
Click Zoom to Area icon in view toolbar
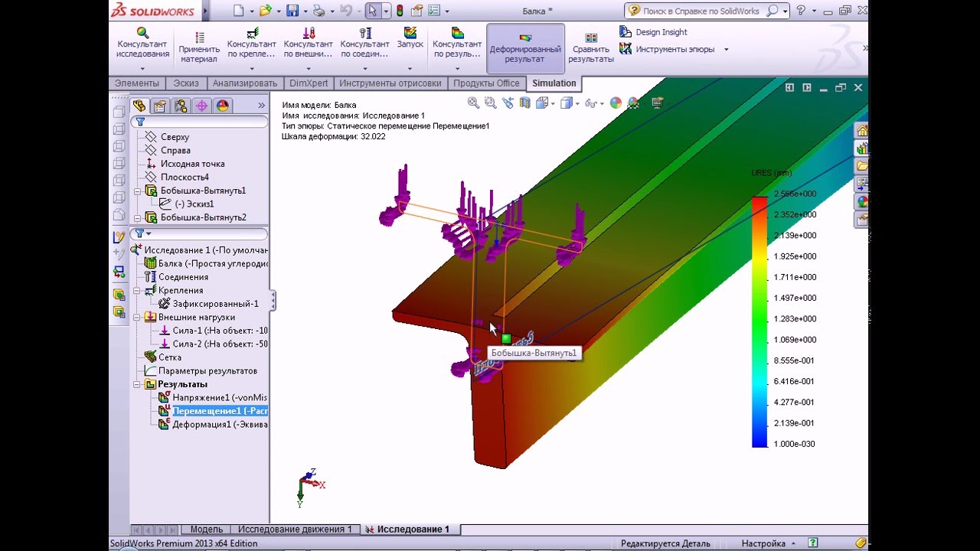coord(490,103)
